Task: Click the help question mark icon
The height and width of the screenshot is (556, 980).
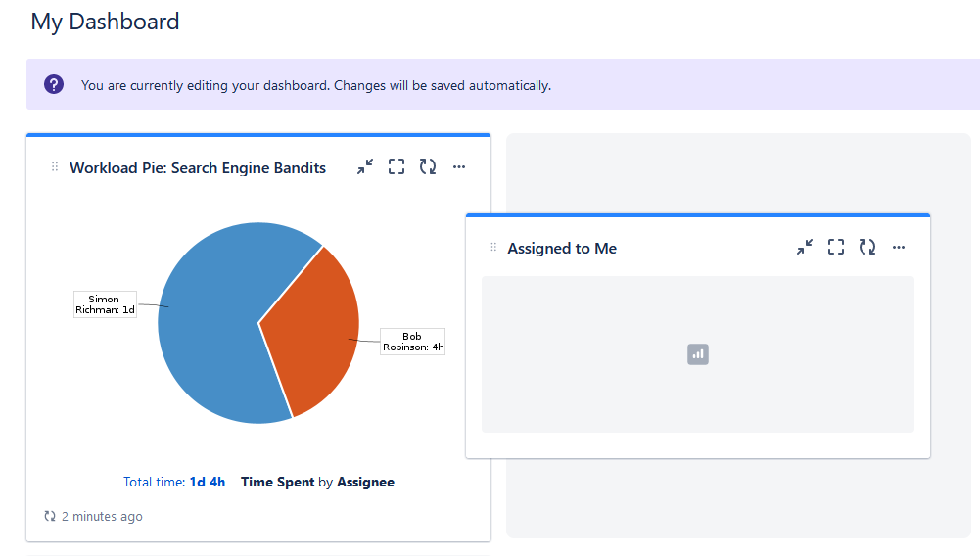Action: (54, 84)
